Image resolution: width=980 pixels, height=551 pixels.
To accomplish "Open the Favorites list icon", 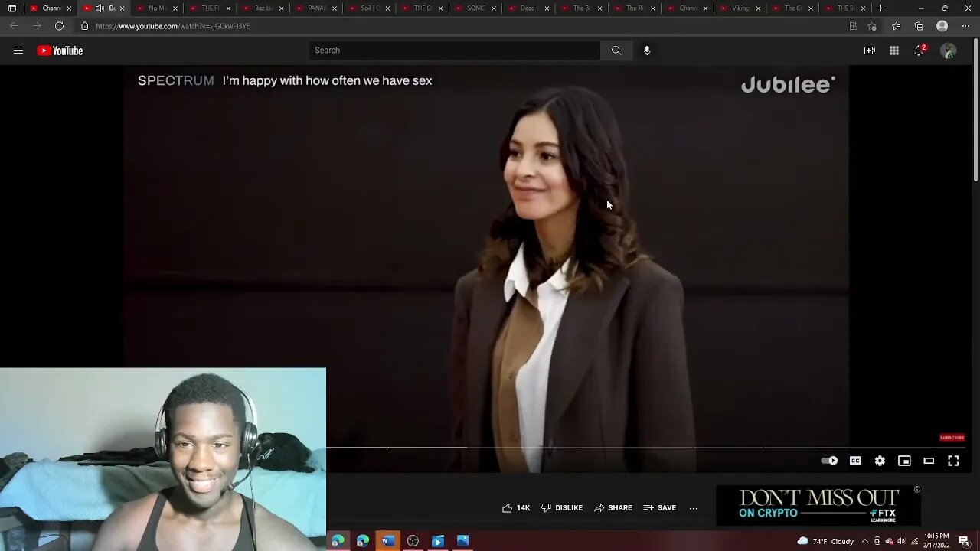I will 896,26.
